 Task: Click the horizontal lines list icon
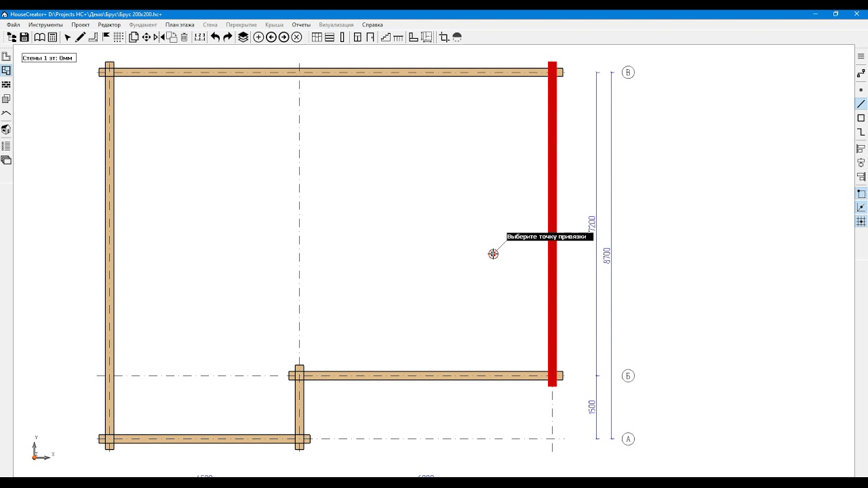[x=330, y=37]
